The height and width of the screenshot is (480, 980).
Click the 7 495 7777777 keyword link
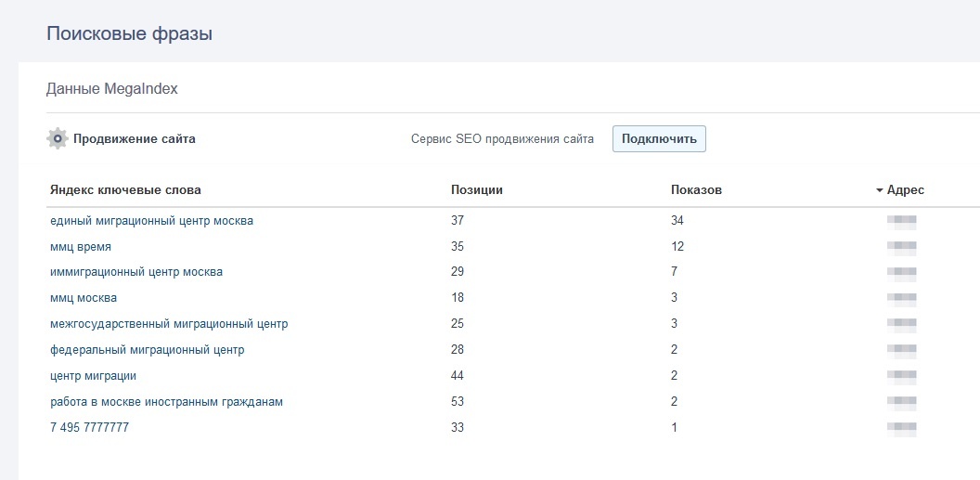89,428
